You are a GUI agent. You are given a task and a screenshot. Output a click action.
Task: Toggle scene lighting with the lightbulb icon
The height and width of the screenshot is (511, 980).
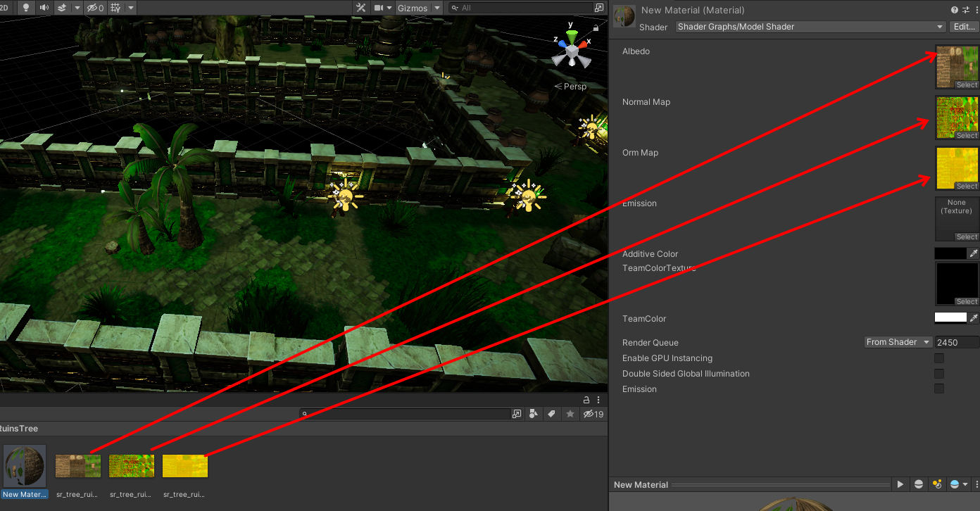[x=27, y=8]
